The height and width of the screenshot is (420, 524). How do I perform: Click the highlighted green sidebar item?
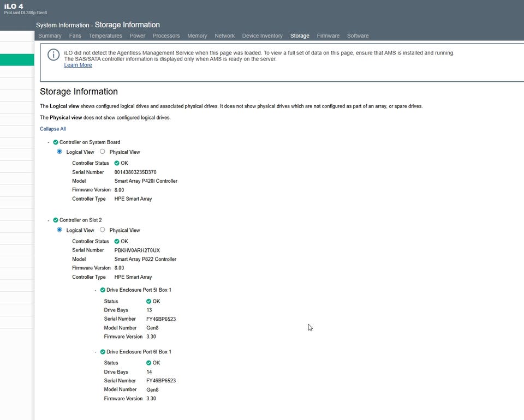click(x=17, y=60)
